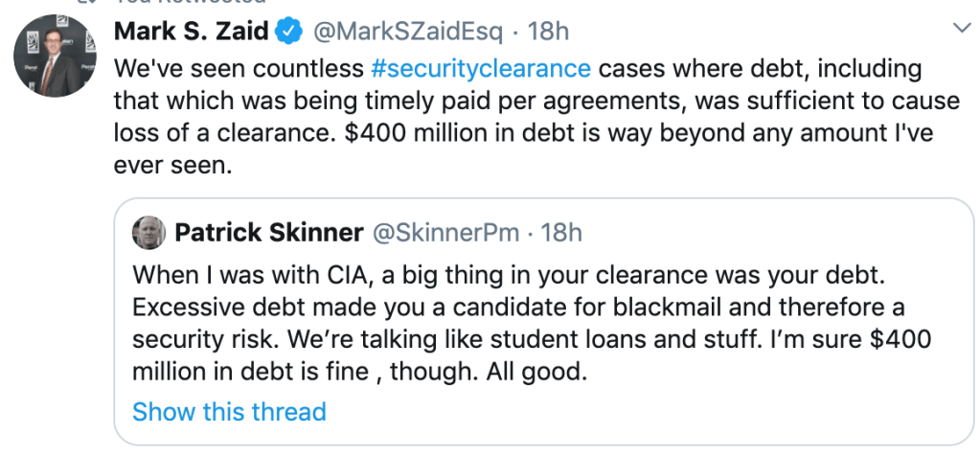
Task: Click the quoted tweet's 18h timestamp
Action: 560,233
